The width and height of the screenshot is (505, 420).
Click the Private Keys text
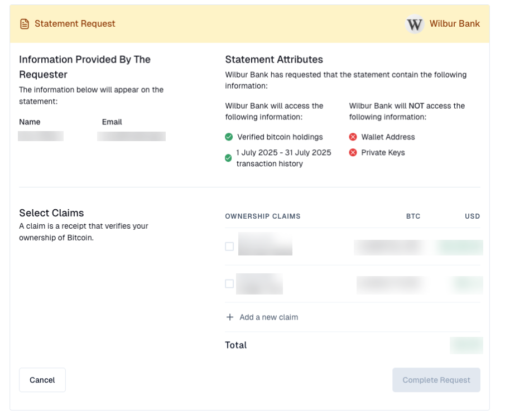(383, 153)
